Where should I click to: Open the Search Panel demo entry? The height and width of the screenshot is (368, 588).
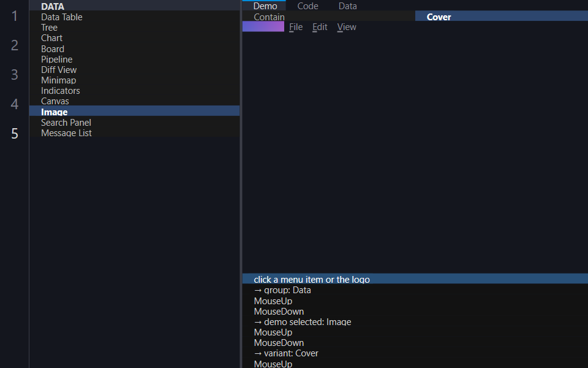tap(134, 122)
